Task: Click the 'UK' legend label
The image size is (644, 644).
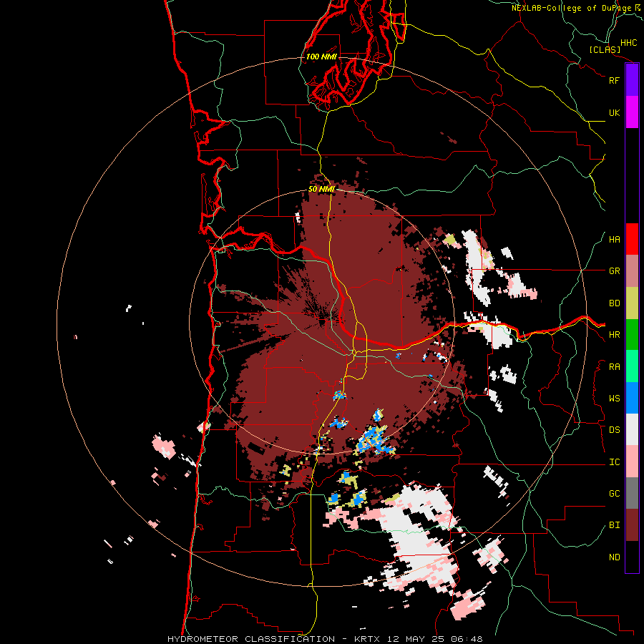Action: (x=614, y=112)
